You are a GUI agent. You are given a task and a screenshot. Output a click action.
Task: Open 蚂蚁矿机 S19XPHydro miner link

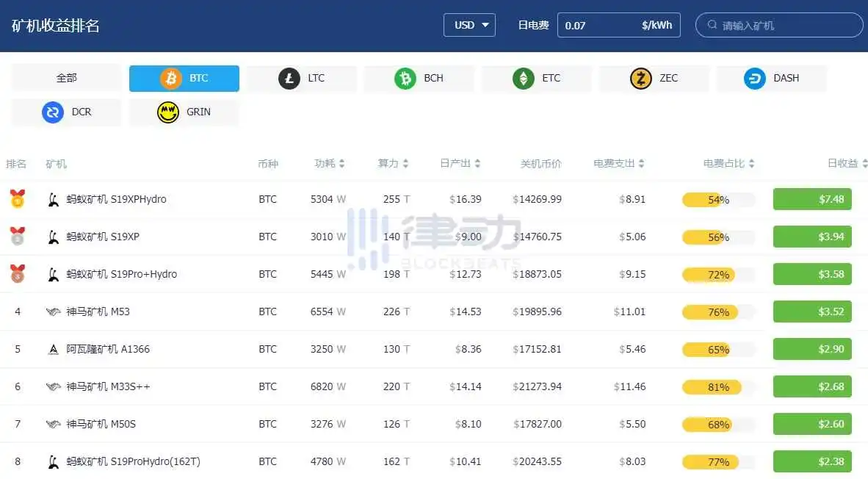click(116, 199)
